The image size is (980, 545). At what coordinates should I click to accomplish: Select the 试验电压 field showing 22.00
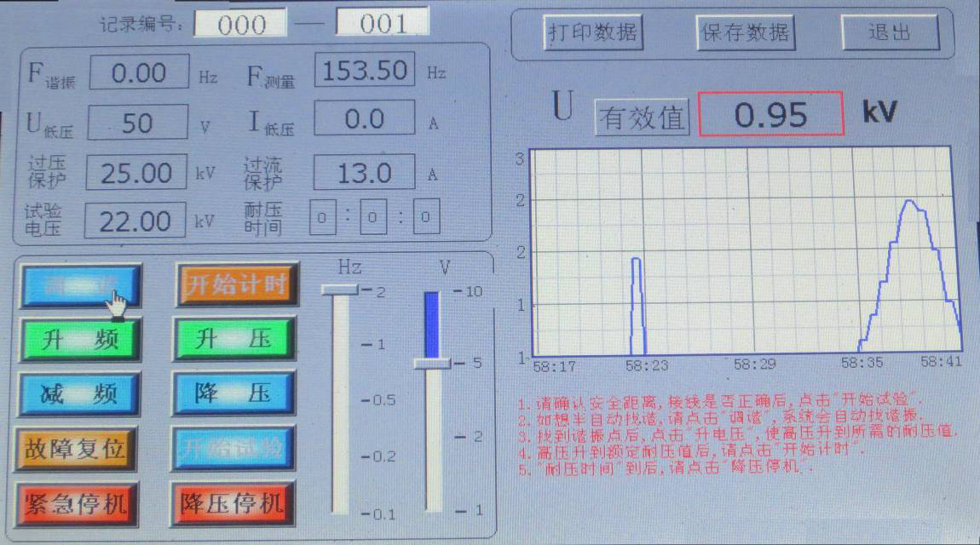136,222
